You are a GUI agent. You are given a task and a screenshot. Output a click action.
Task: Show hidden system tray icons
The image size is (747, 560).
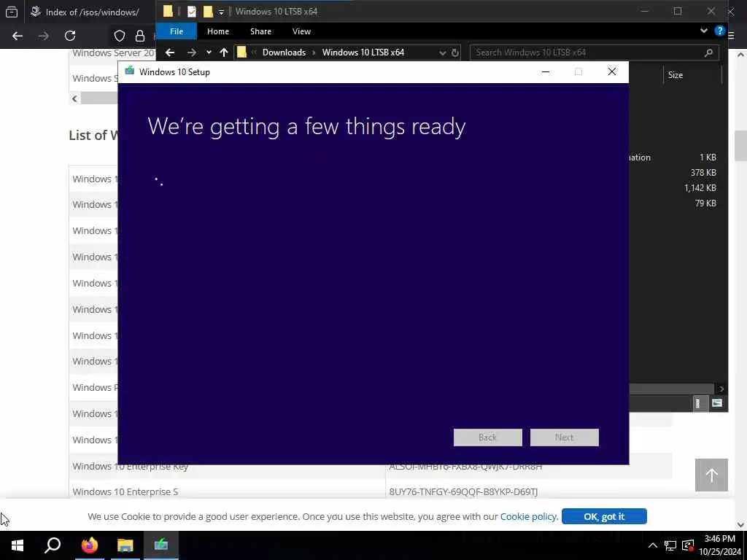click(653, 545)
